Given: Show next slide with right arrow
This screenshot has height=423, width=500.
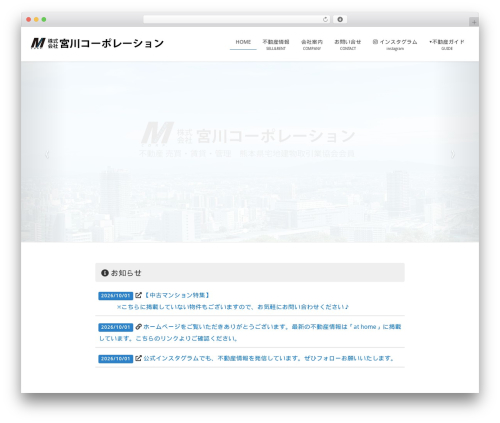Looking at the screenshot, I should (453, 154).
